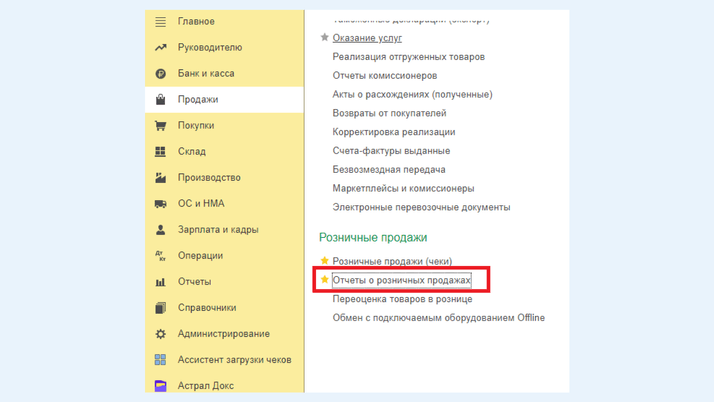
Task: Open Отчеты о розничных продажах
Action: point(402,280)
